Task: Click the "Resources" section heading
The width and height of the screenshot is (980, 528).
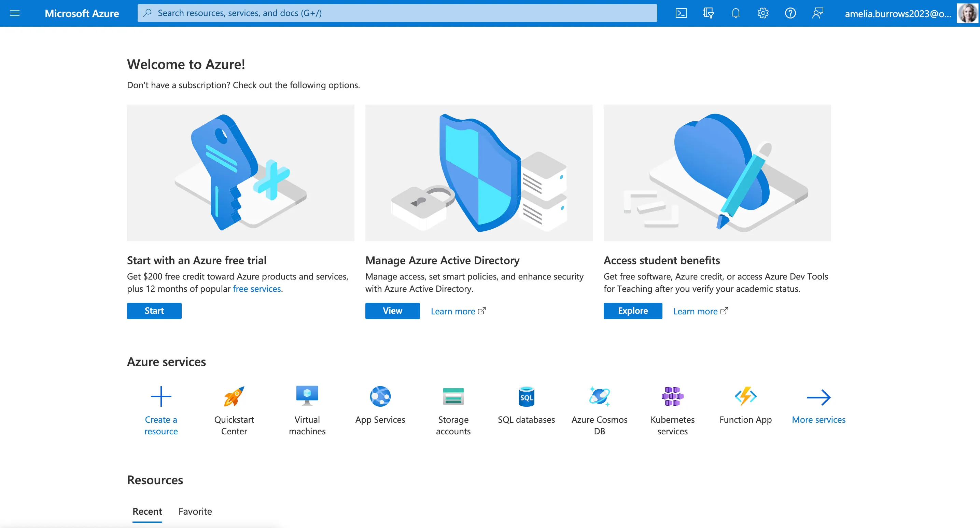Action: coord(155,480)
